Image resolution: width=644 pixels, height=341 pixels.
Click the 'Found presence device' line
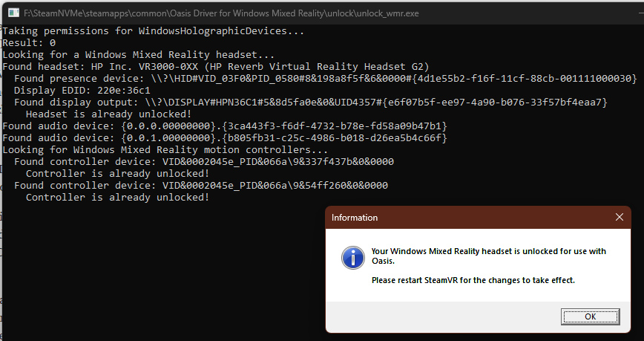tap(325, 79)
